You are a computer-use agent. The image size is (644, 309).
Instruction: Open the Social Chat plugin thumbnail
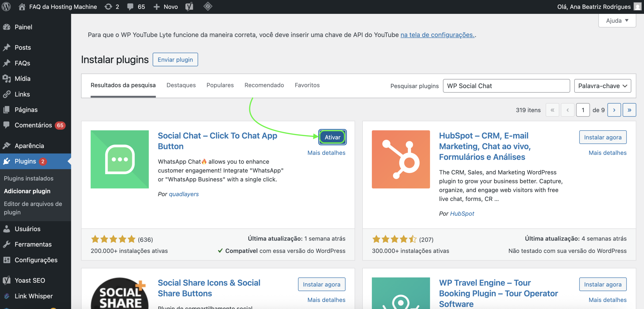point(120,159)
